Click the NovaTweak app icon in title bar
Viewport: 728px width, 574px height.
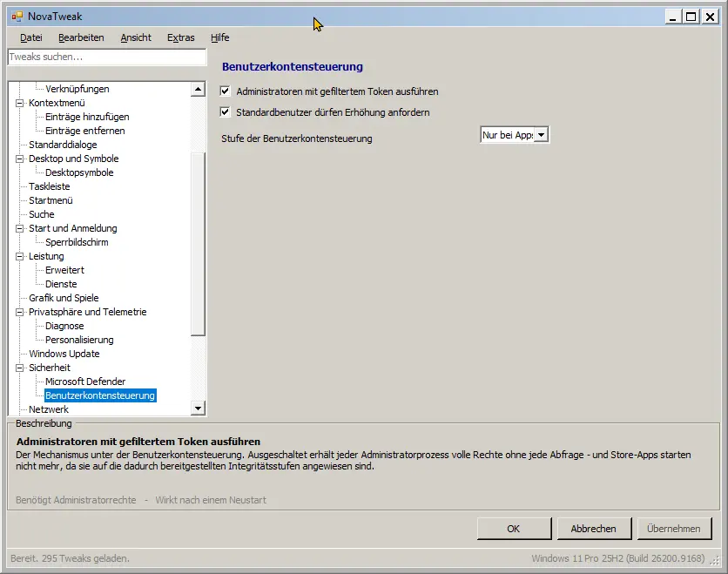click(17, 17)
